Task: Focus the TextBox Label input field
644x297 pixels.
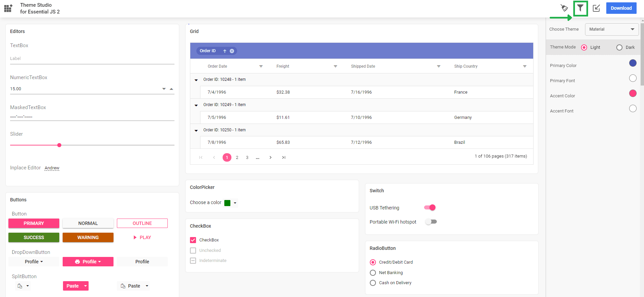Action: (92, 59)
